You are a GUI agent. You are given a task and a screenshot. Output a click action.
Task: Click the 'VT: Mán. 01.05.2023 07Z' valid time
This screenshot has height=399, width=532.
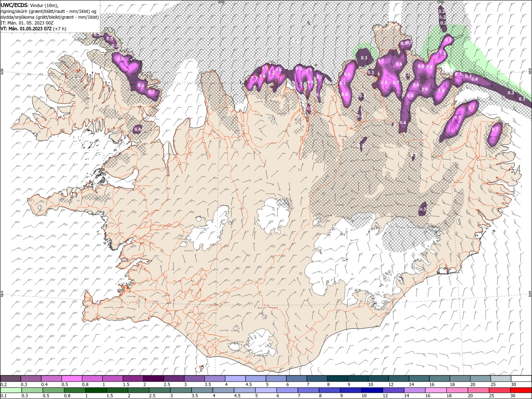(26, 29)
